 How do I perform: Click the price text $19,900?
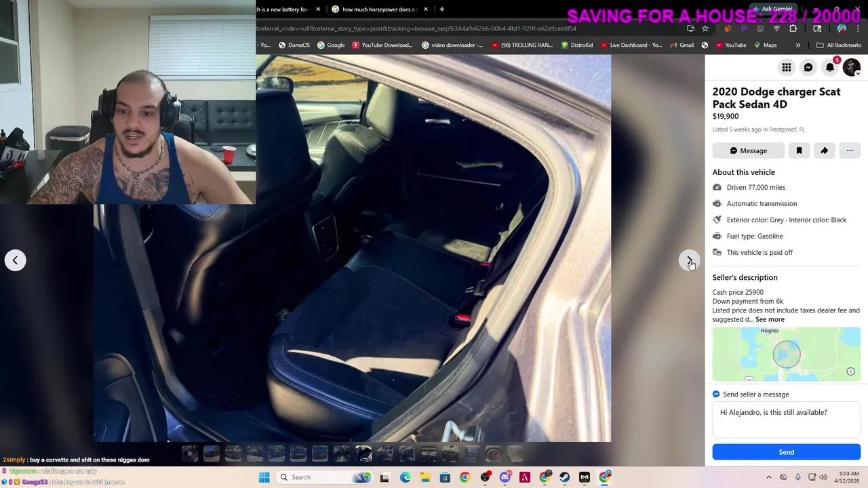click(726, 117)
